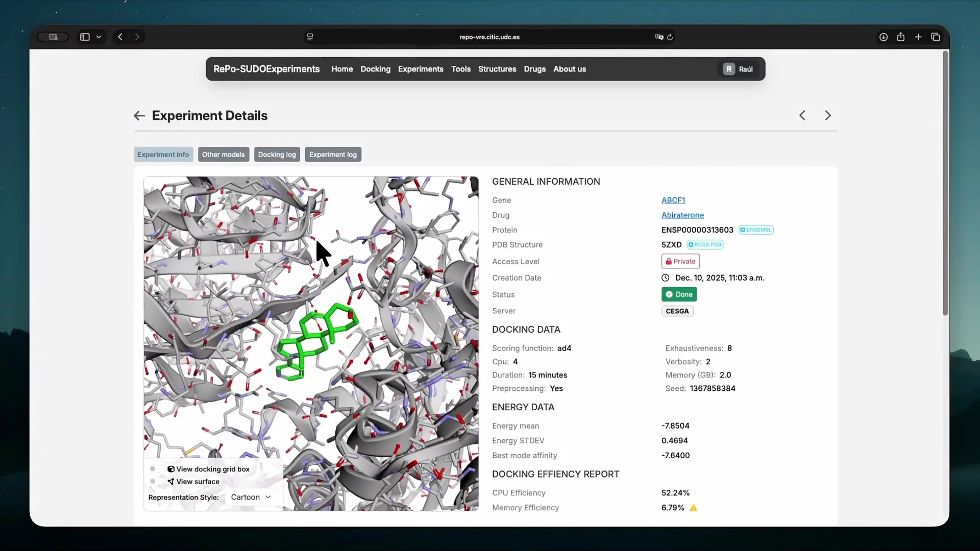Viewport: 980px width, 551px height.
Task: Switch to Other models tab
Action: [x=223, y=155]
